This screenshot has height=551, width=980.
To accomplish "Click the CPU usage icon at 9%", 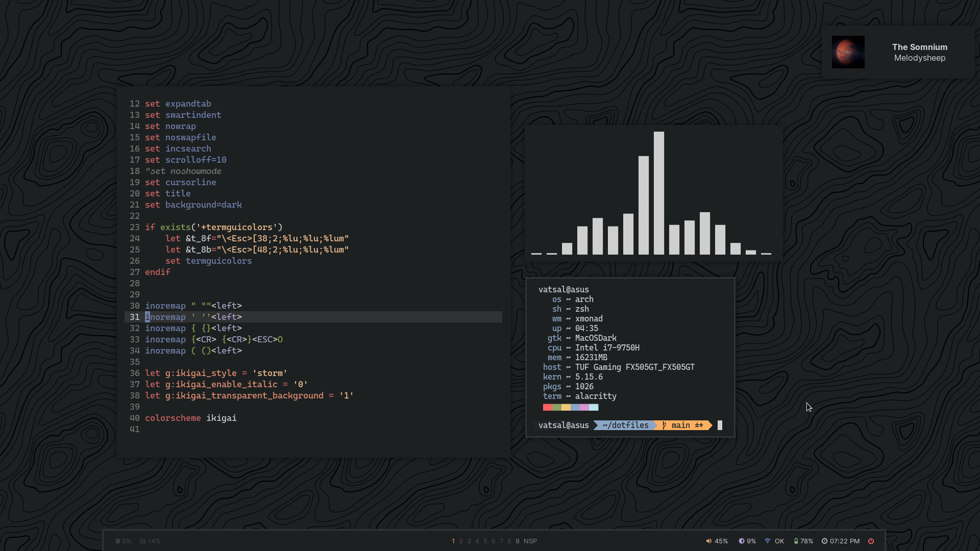I will point(118,541).
